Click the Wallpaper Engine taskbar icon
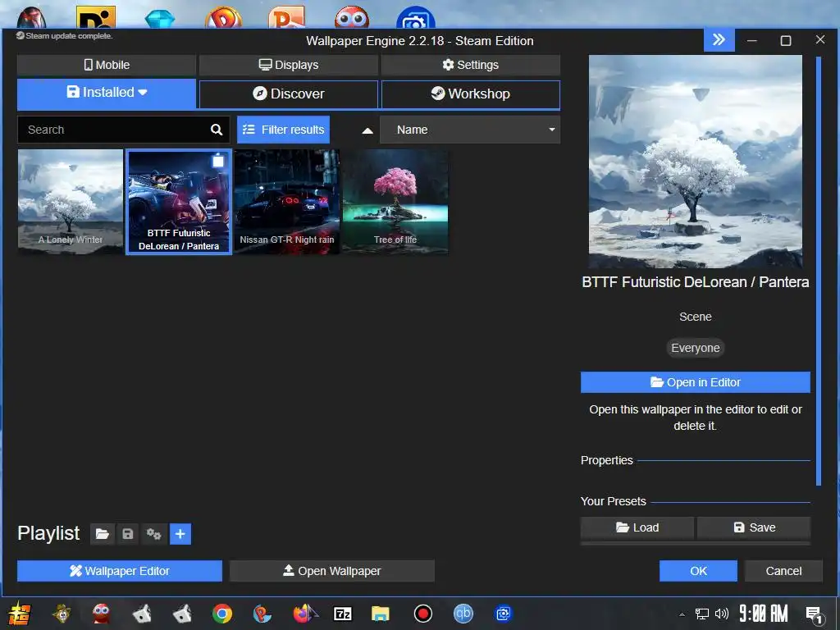This screenshot has height=630, width=840. 504,614
